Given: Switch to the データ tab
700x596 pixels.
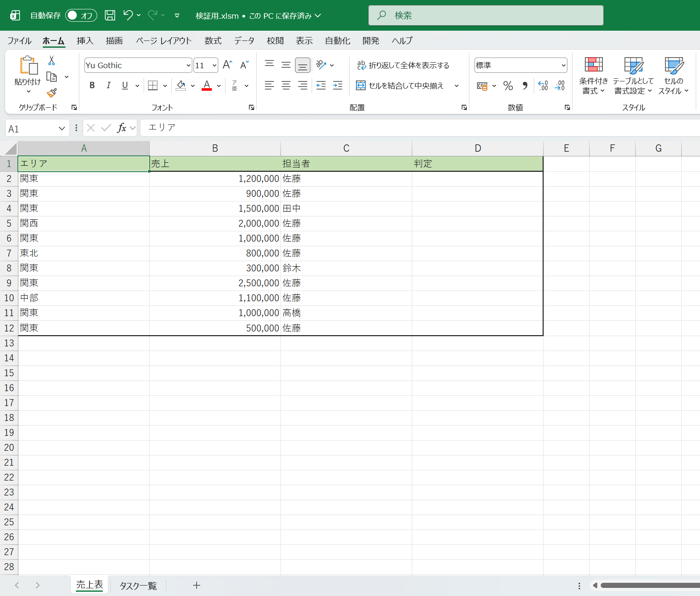Looking at the screenshot, I should point(244,40).
